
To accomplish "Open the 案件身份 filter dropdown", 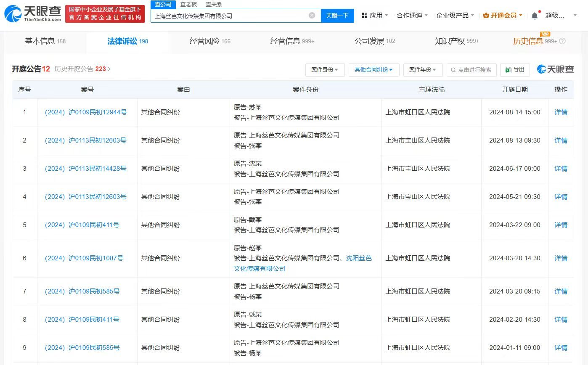I will (325, 70).
